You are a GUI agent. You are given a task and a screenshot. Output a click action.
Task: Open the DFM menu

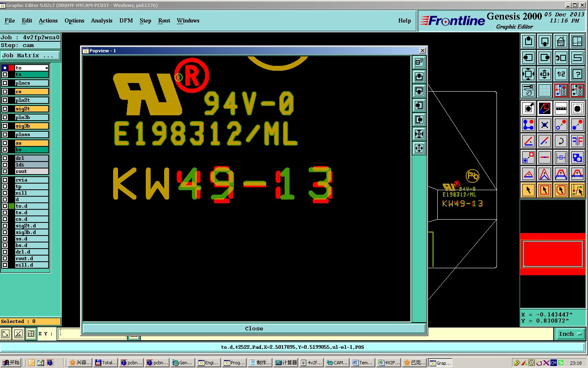click(x=126, y=21)
